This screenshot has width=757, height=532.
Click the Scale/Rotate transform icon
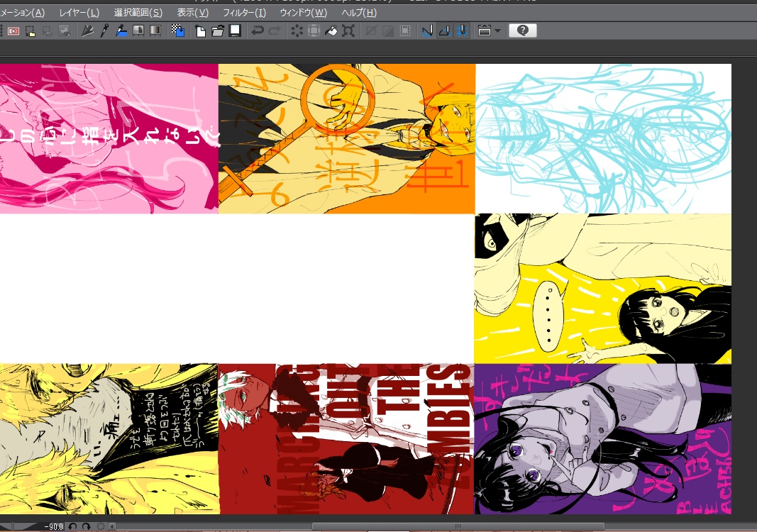[348, 31]
